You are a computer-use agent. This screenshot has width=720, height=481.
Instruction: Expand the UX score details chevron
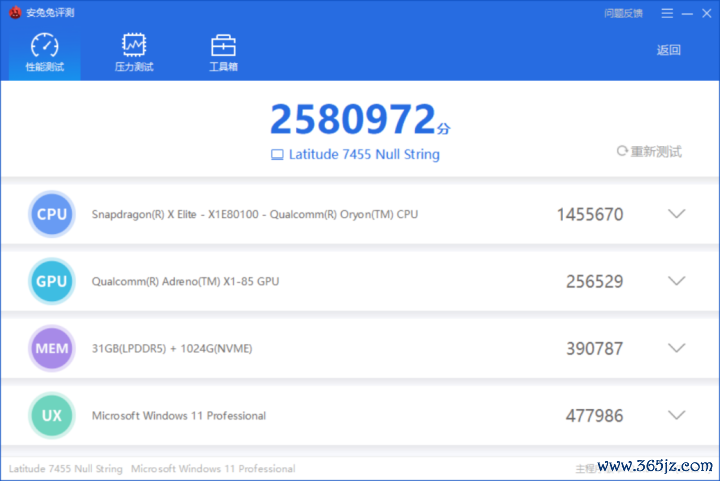676,415
